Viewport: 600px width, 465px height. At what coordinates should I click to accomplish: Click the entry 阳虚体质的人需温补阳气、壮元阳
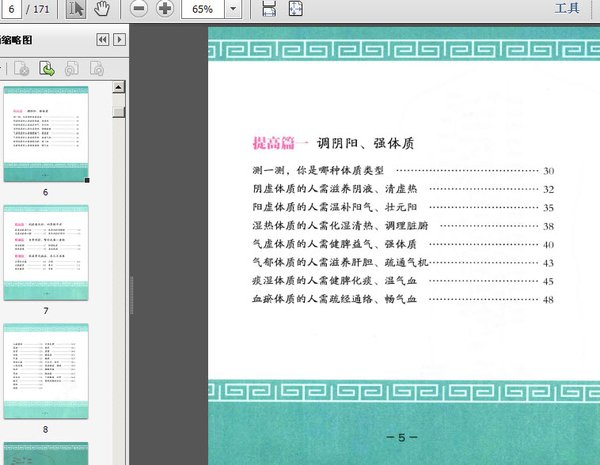click(x=334, y=207)
